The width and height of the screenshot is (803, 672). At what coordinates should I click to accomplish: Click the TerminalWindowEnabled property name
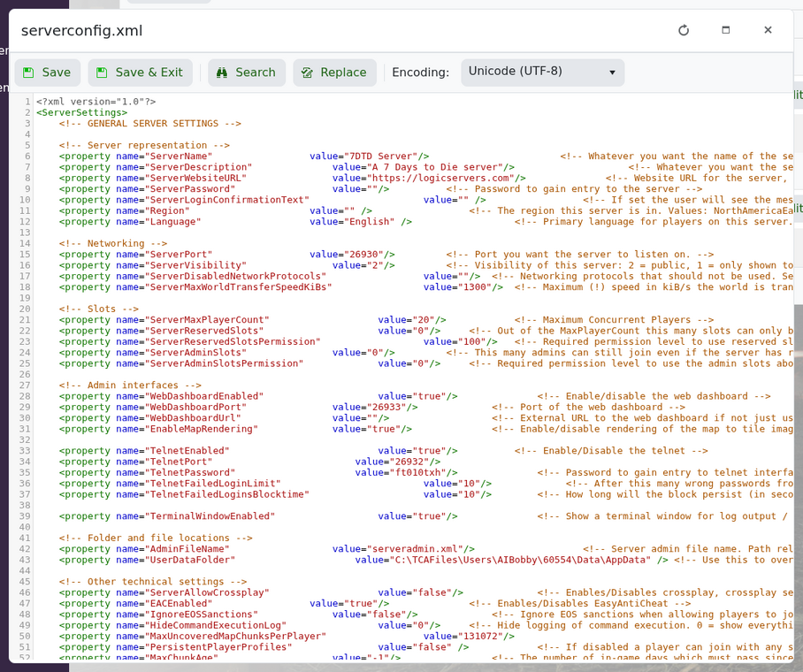[210, 516]
